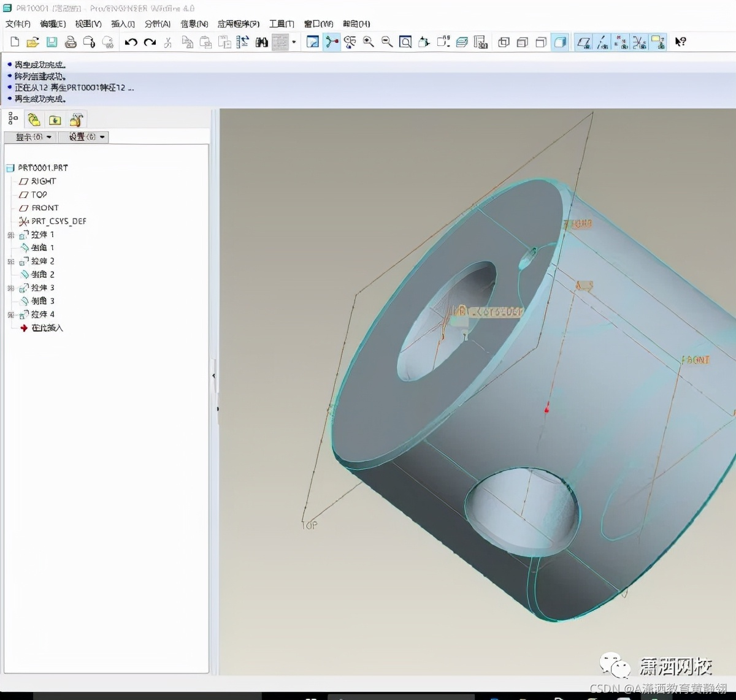This screenshot has height=700, width=736.
Task: Click the open folder icon
Action: (33, 42)
